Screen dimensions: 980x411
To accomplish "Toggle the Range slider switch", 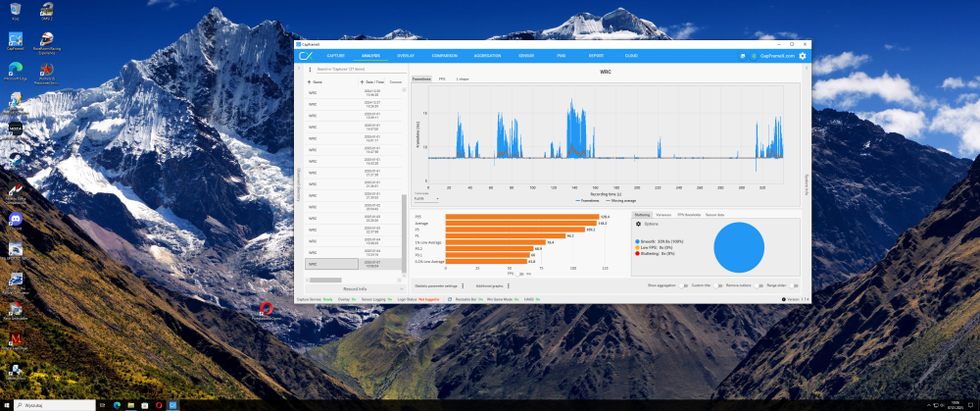I will (x=794, y=285).
